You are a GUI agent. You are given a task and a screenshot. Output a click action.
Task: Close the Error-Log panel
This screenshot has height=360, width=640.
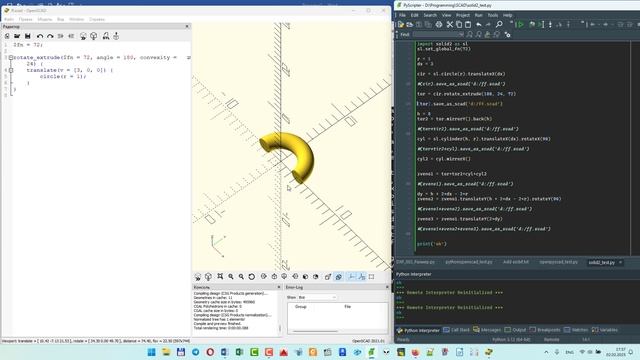tap(387, 287)
